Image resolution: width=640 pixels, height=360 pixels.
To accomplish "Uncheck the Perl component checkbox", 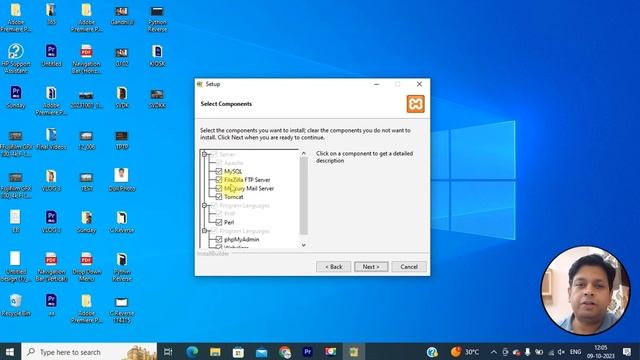I will (219, 222).
